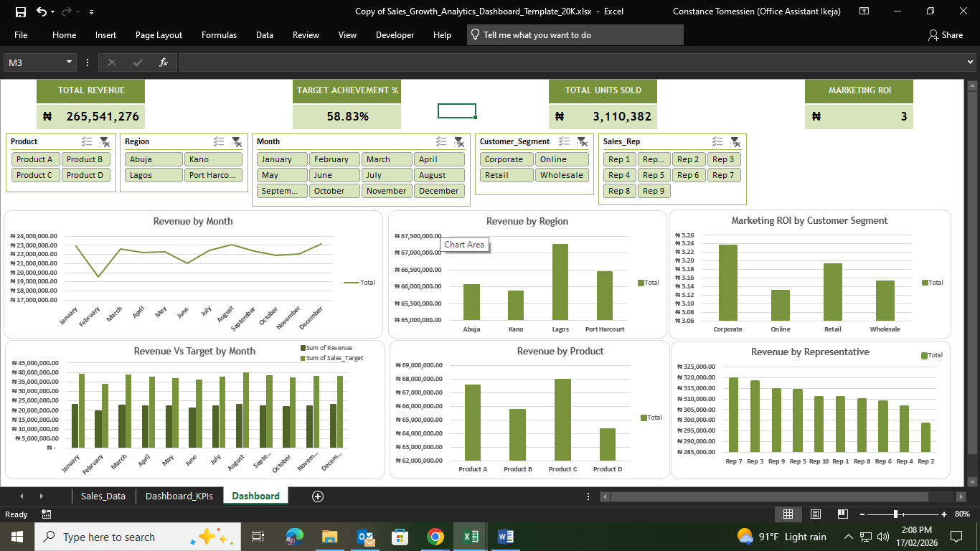The height and width of the screenshot is (551, 980).
Task: Turn on multi-select for the Sales_Rep slicer
Action: pyautogui.click(x=717, y=141)
